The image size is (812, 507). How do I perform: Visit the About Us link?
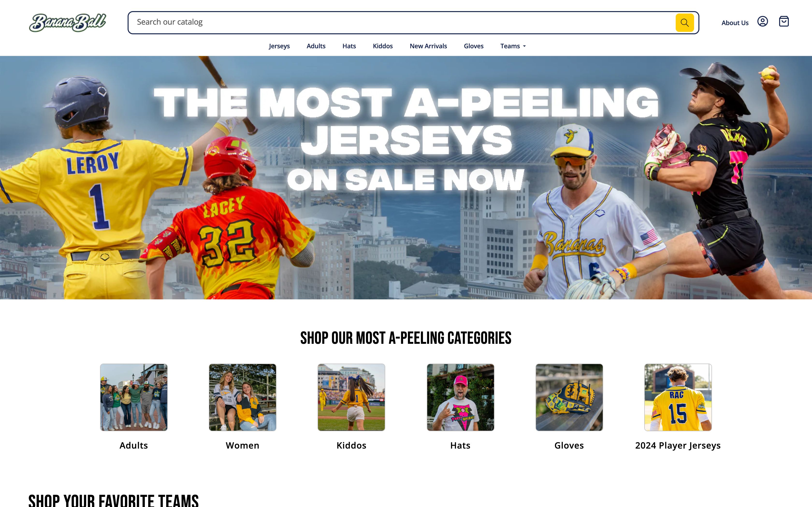tap(735, 23)
